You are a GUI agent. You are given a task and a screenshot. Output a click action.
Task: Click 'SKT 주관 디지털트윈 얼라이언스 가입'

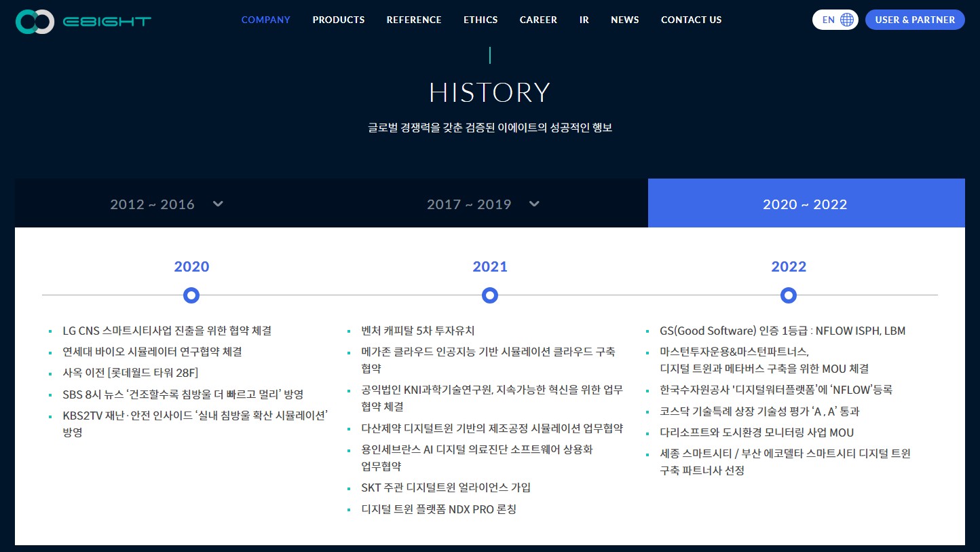click(x=446, y=487)
